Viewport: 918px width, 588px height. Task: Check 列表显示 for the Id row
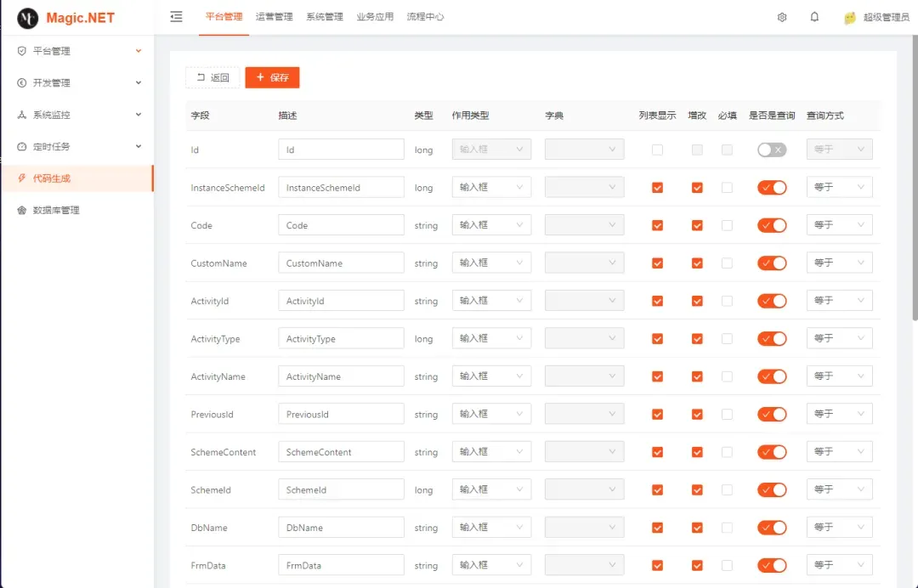point(657,150)
